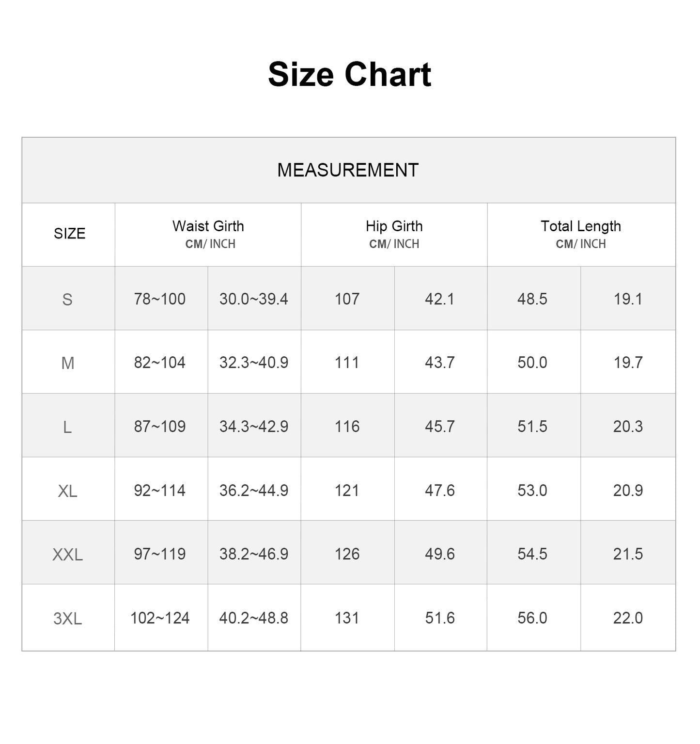Click the 116 hip girth cell

coord(347,427)
